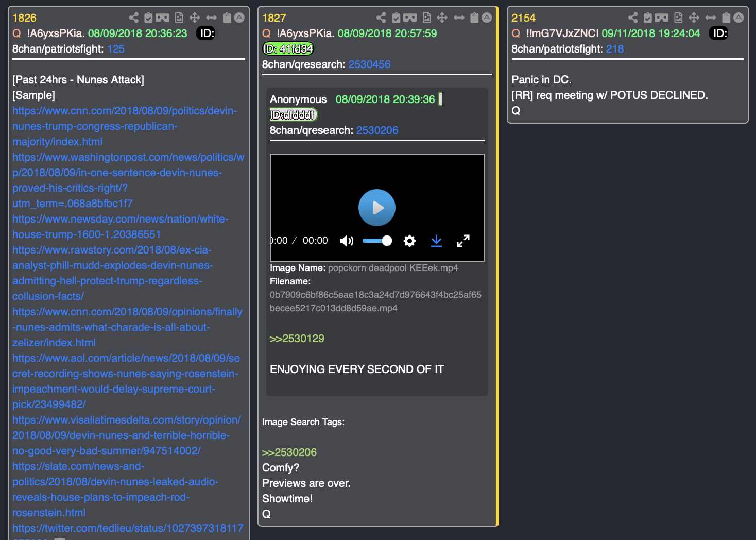Download the video with the blue arrow icon
This screenshot has width=756, height=540.
(436, 241)
